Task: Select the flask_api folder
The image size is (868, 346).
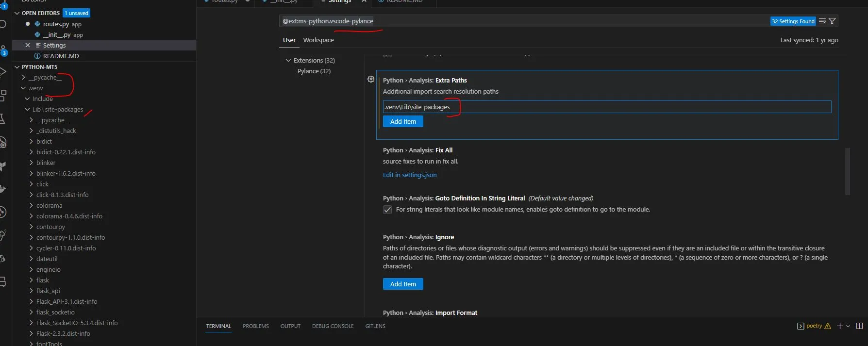Action: [x=48, y=291]
